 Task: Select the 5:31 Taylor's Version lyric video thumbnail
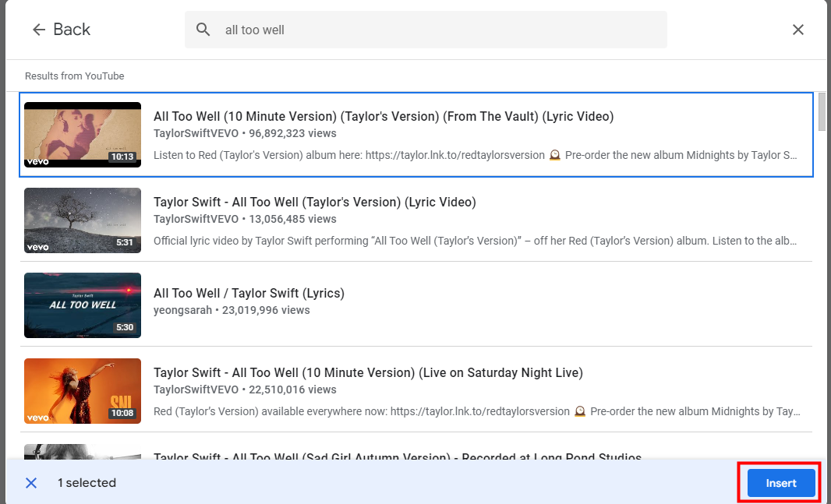(83, 220)
